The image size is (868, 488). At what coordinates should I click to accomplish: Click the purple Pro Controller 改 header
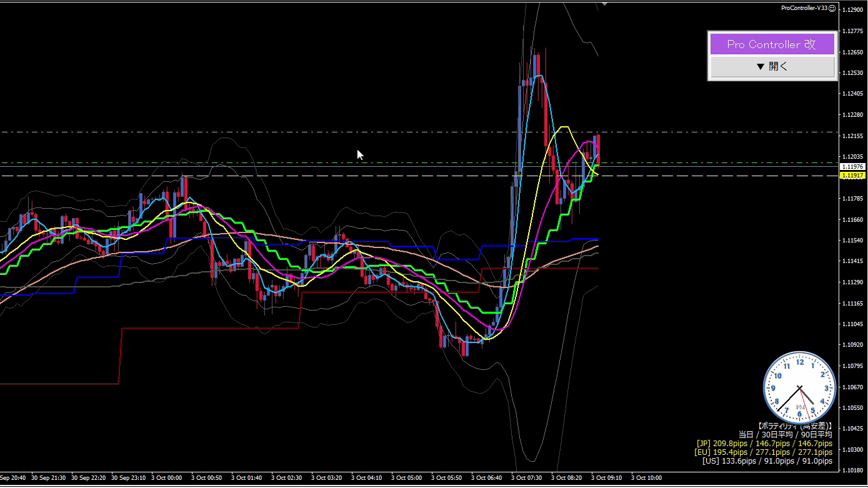(772, 44)
